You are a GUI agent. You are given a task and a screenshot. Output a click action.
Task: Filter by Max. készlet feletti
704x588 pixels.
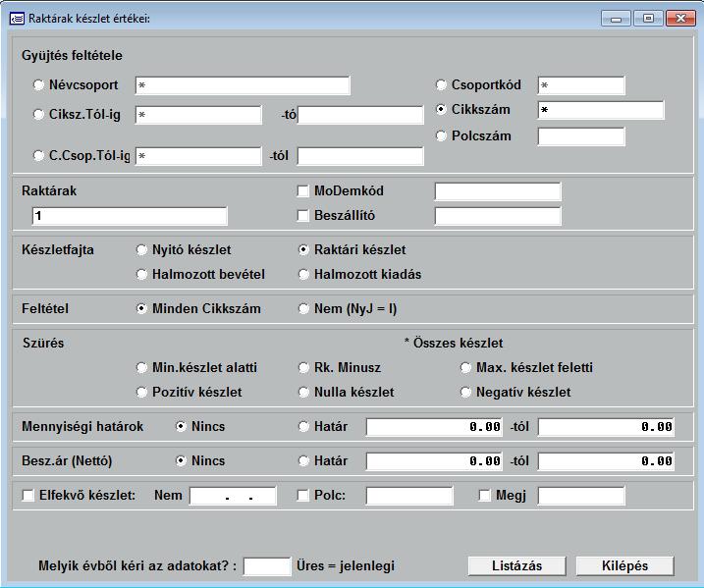click(x=465, y=368)
